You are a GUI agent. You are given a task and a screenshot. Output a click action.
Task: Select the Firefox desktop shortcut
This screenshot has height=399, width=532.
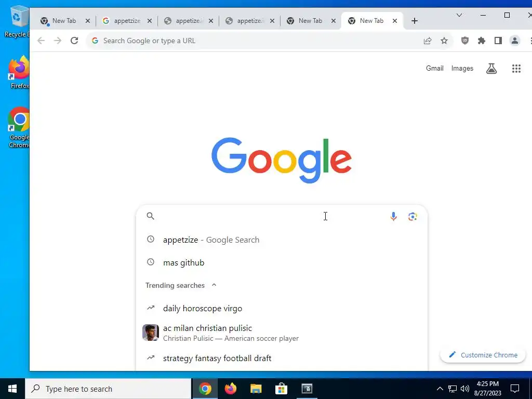(19, 72)
